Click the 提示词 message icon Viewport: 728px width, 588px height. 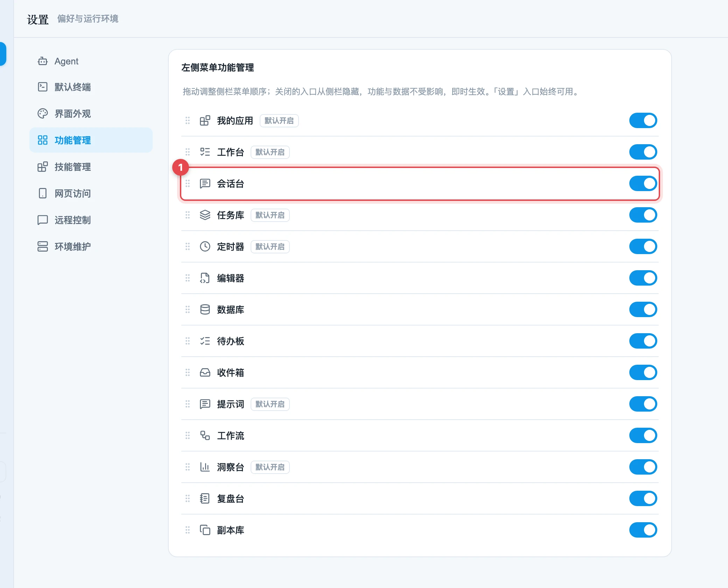pos(205,404)
